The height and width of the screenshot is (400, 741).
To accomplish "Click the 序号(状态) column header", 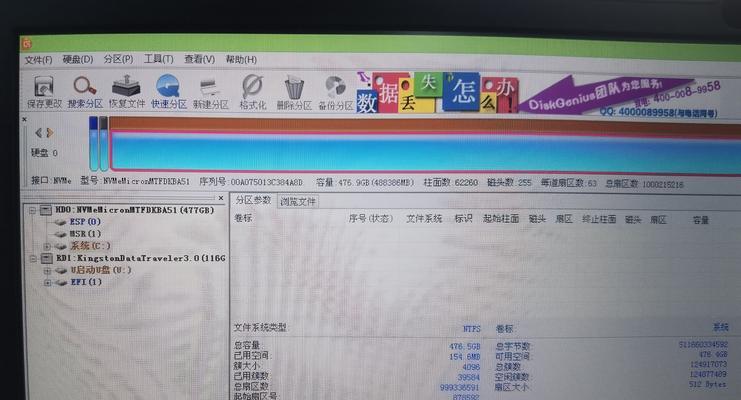I will (x=371, y=218).
